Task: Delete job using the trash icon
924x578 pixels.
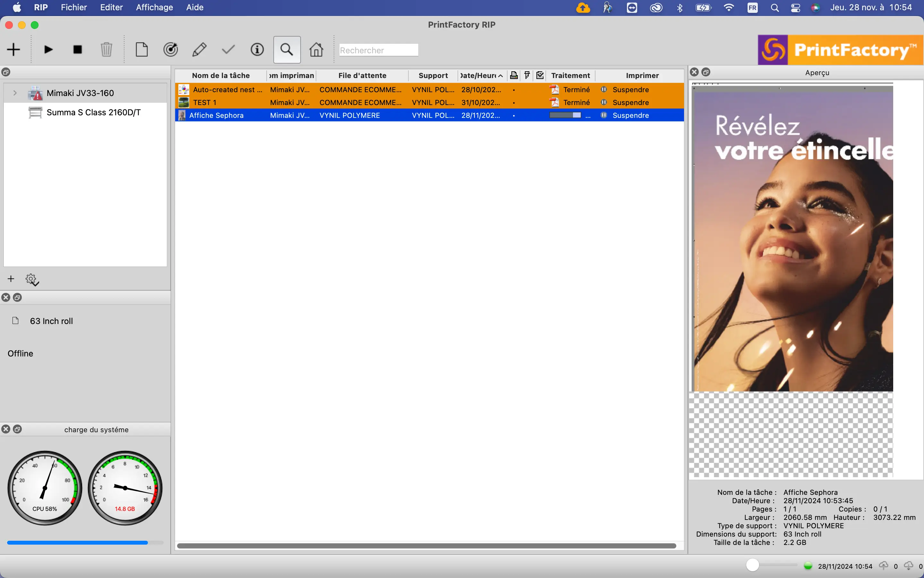Action: click(107, 50)
